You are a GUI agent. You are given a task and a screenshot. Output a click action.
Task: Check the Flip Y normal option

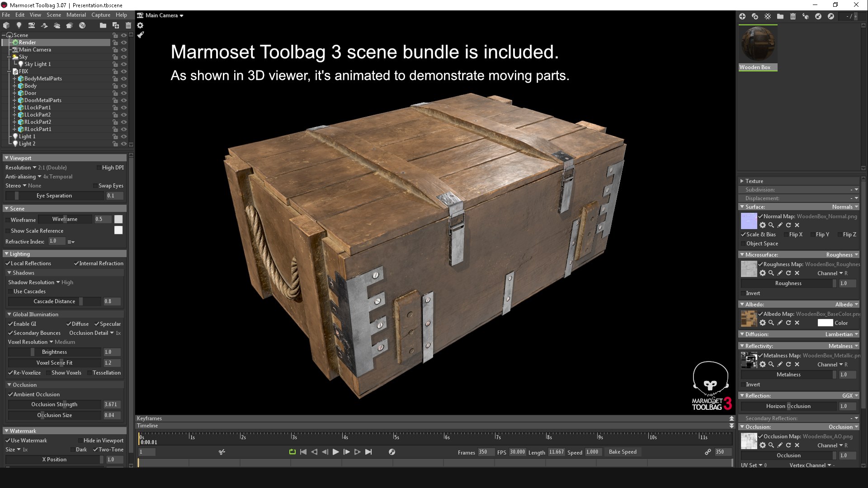812,235
